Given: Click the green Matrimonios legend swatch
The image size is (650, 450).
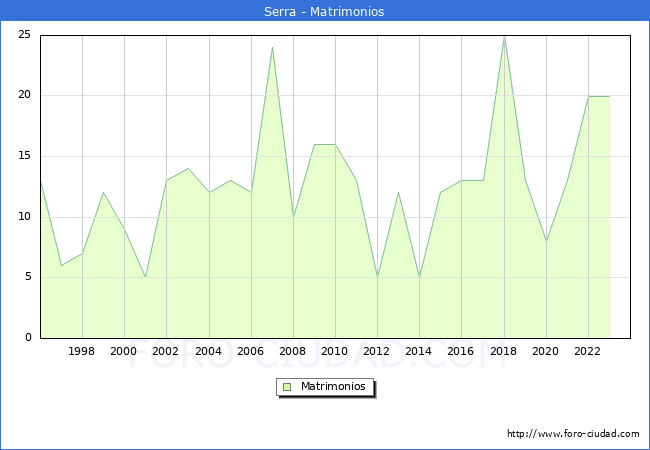Looking at the screenshot, I should [287, 387].
